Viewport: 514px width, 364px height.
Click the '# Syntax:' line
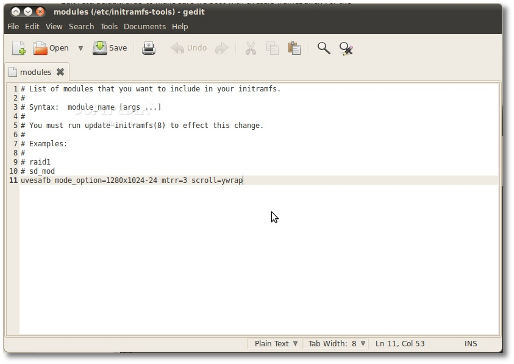91,107
